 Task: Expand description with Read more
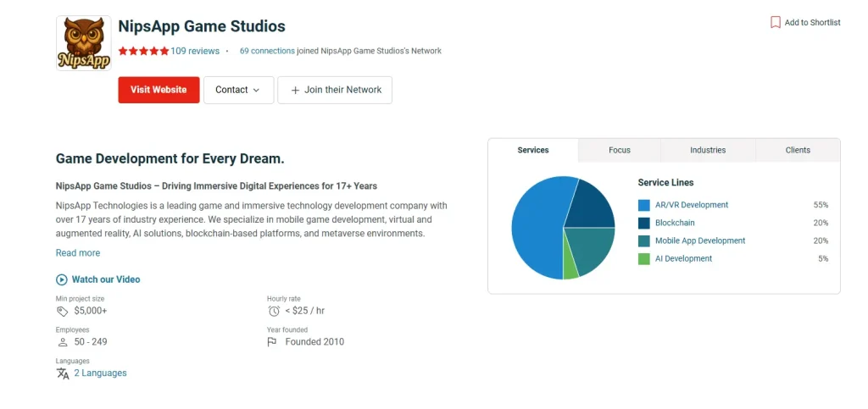click(x=78, y=253)
